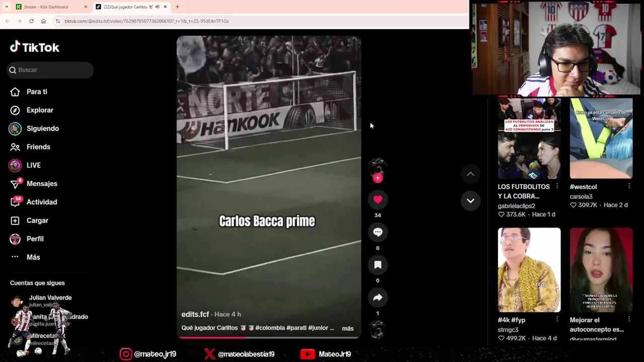The height and width of the screenshot is (362, 644).
Task: Open the #westcol video thumbnail
Action: 601,138
